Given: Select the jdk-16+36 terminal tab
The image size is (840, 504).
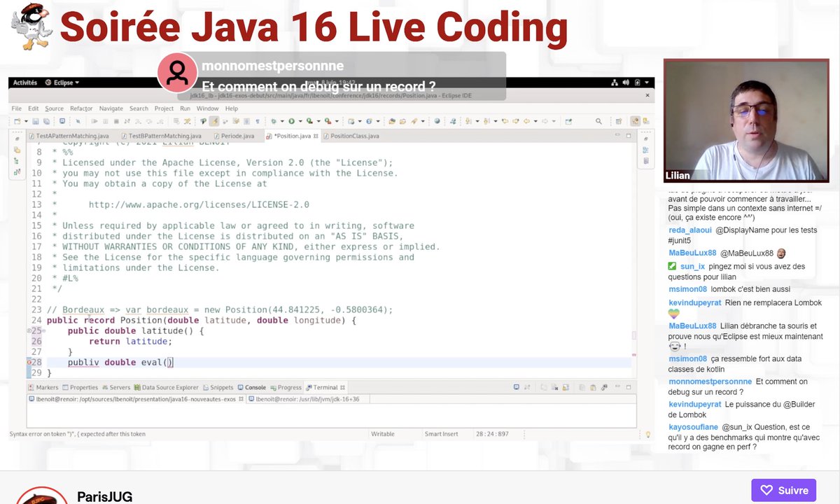Looking at the screenshot, I should tap(308, 399).
